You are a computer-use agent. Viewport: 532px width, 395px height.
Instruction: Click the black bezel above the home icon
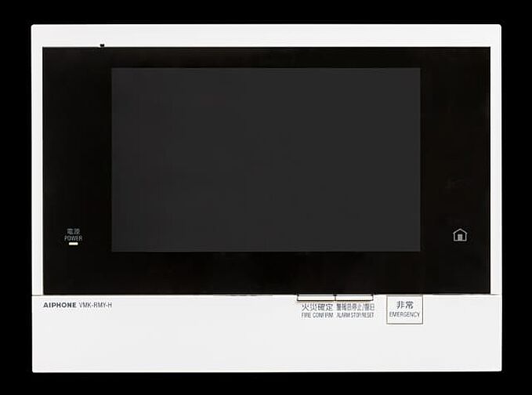(x=460, y=157)
